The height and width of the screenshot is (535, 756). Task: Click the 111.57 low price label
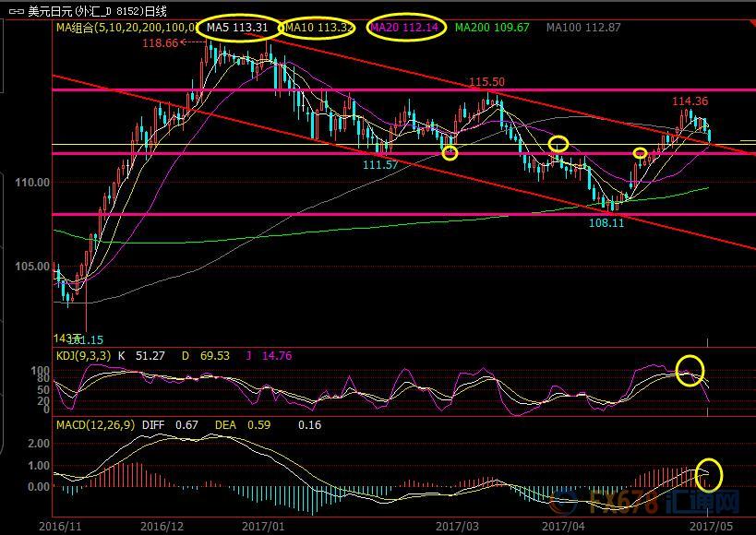point(380,165)
